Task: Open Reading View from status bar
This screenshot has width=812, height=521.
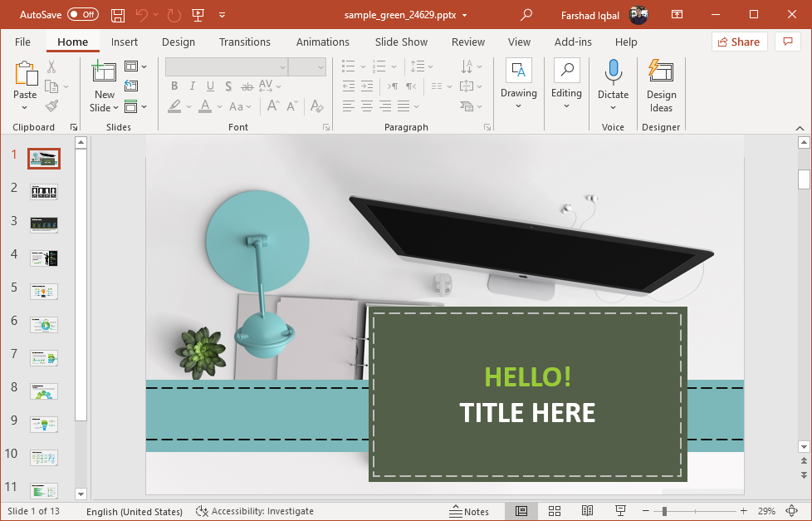Action: click(587, 511)
